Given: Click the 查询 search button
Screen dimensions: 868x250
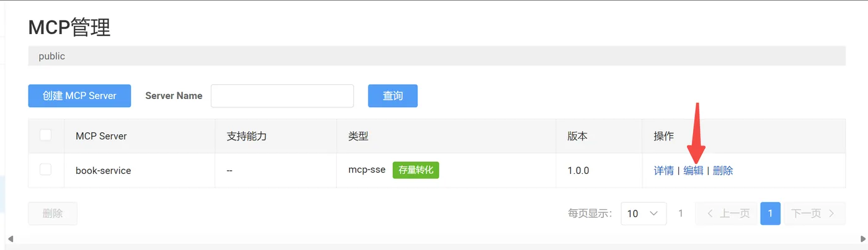Looking at the screenshot, I should point(392,96).
